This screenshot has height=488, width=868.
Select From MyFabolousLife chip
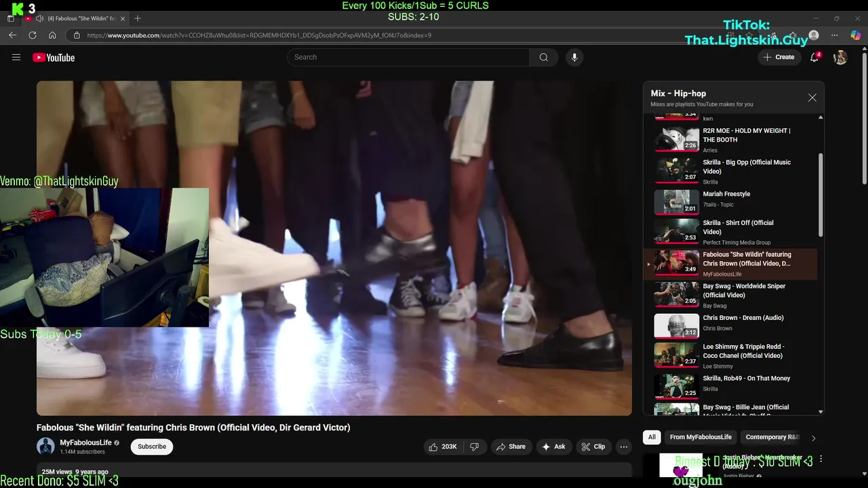[x=701, y=437]
